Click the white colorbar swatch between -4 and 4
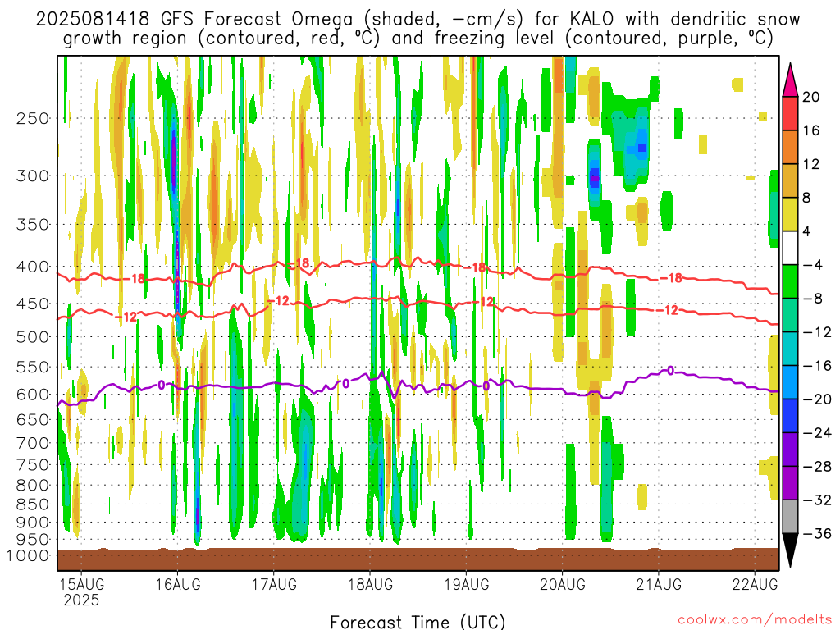The image size is (840, 630). click(790, 248)
